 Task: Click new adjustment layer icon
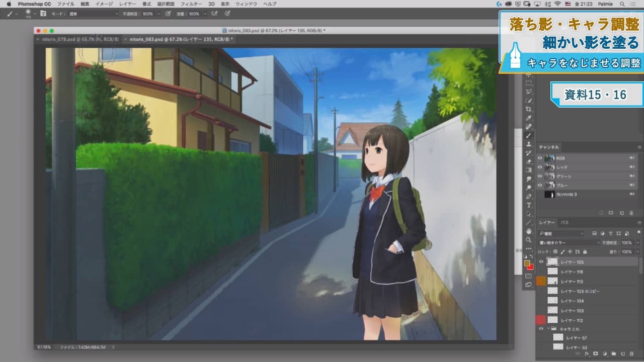pyautogui.click(x=605, y=354)
